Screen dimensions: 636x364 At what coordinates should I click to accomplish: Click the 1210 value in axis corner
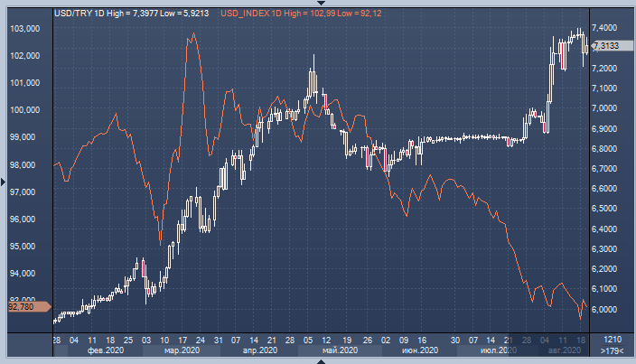click(x=611, y=339)
